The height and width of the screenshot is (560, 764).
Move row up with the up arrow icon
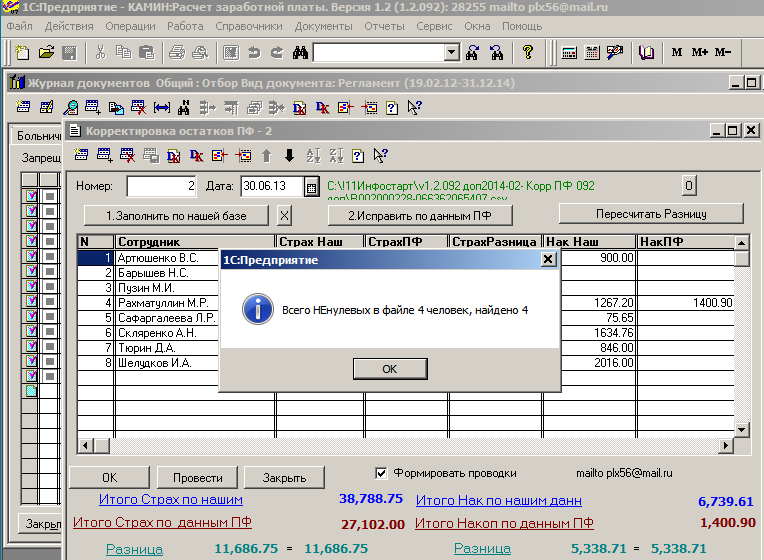[267, 155]
